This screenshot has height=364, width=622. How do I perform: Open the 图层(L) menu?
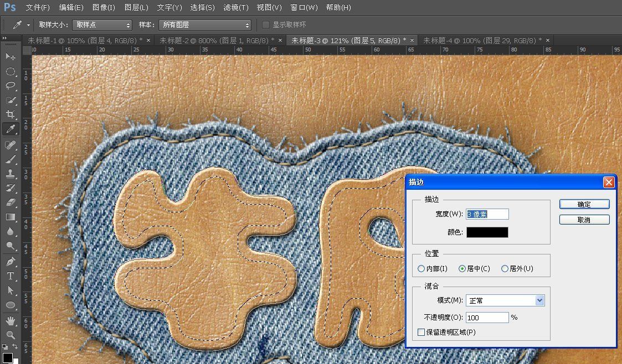(136, 7)
